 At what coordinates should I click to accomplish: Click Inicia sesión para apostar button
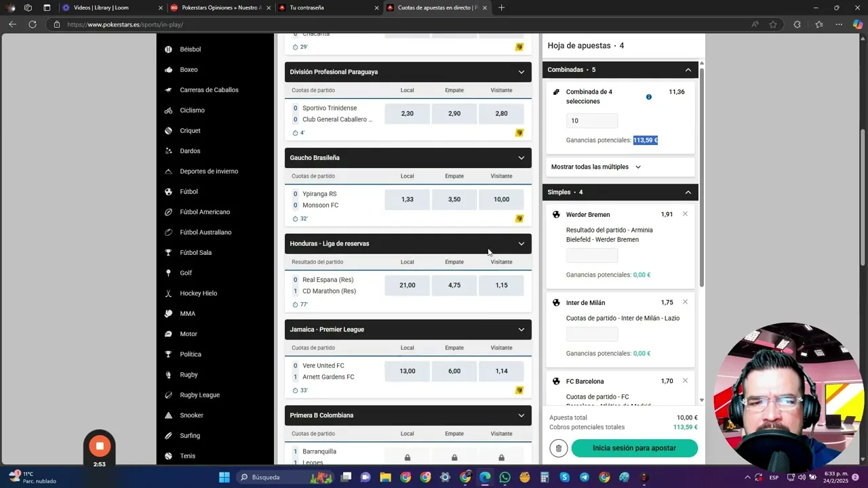pyautogui.click(x=634, y=448)
